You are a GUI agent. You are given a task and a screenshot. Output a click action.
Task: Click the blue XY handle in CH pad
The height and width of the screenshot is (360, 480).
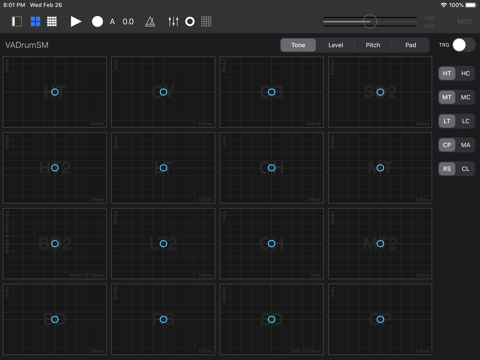(x=272, y=244)
